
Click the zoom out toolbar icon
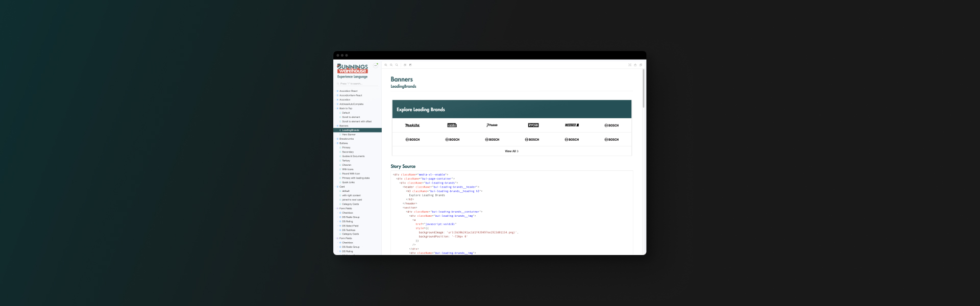tap(391, 65)
